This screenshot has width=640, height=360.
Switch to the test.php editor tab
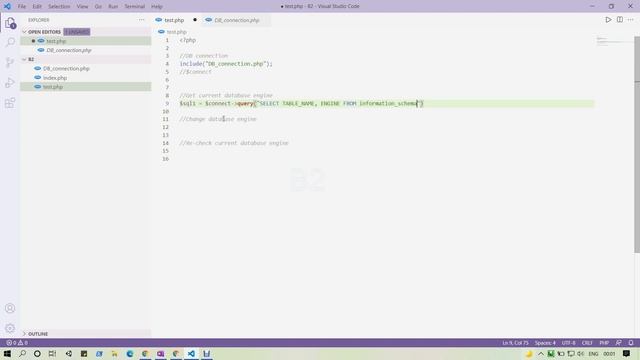pos(174,20)
